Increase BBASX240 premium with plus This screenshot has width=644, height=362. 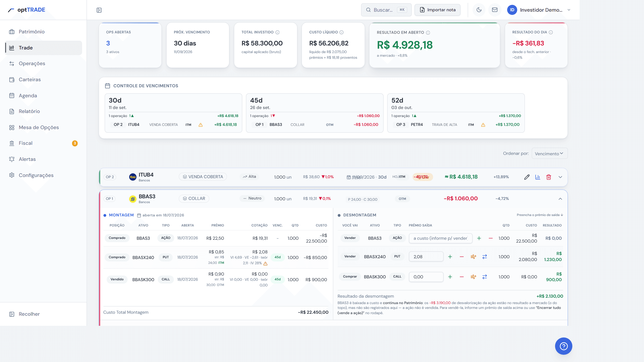click(450, 257)
